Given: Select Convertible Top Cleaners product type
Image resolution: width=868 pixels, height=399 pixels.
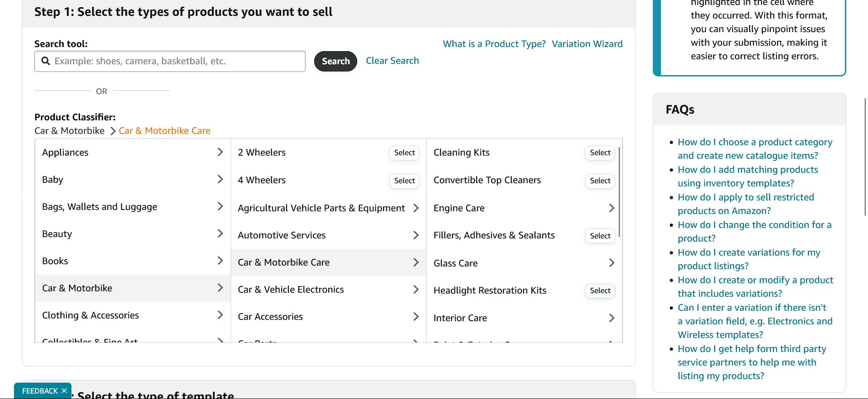Looking at the screenshot, I should 600,181.
